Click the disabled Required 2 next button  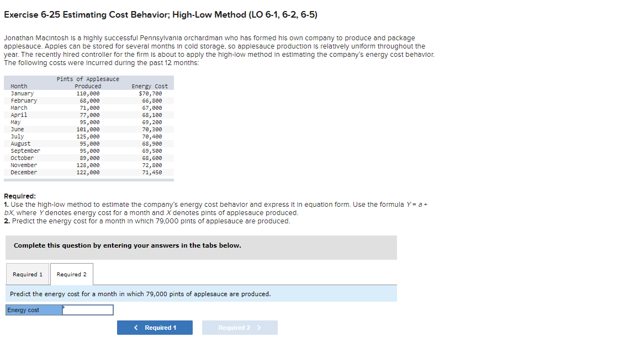click(x=240, y=328)
